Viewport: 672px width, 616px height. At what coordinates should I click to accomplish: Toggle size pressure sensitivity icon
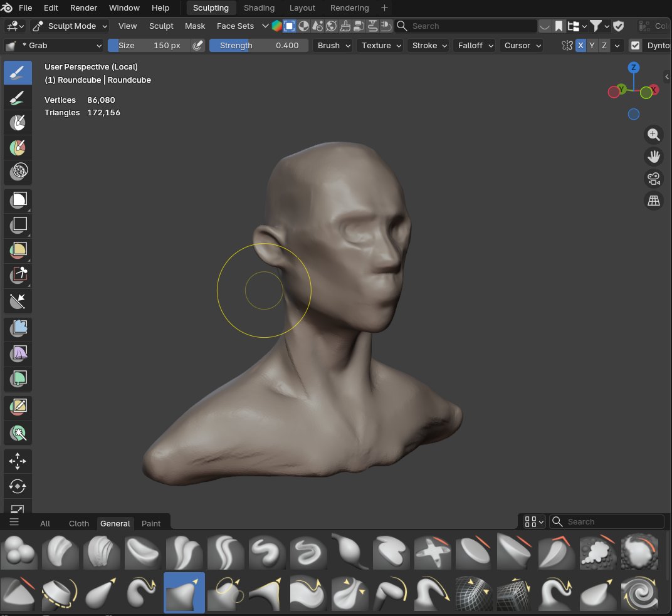click(197, 45)
